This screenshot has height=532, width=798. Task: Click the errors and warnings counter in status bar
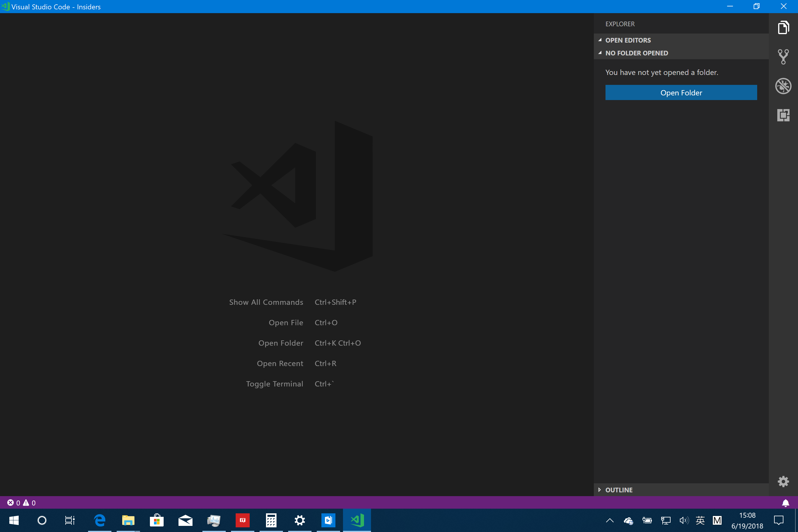click(20, 503)
